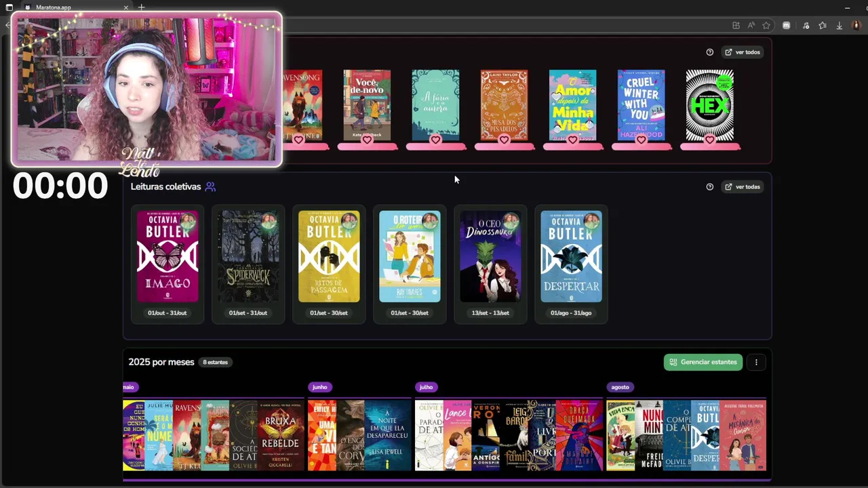The image size is (868, 488).
Task: Click avatar badge on the Despertar cover
Action: [591, 220]
